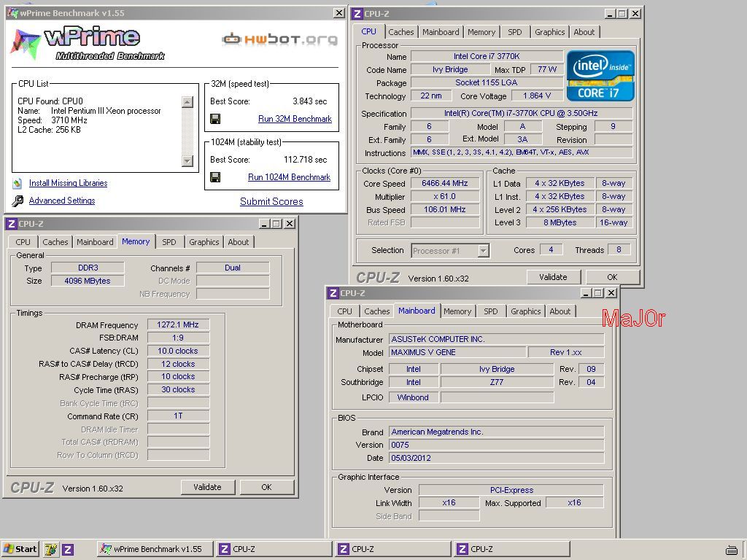Select Memory tab in CPU-Z Mainboard window

coord(457,311)
